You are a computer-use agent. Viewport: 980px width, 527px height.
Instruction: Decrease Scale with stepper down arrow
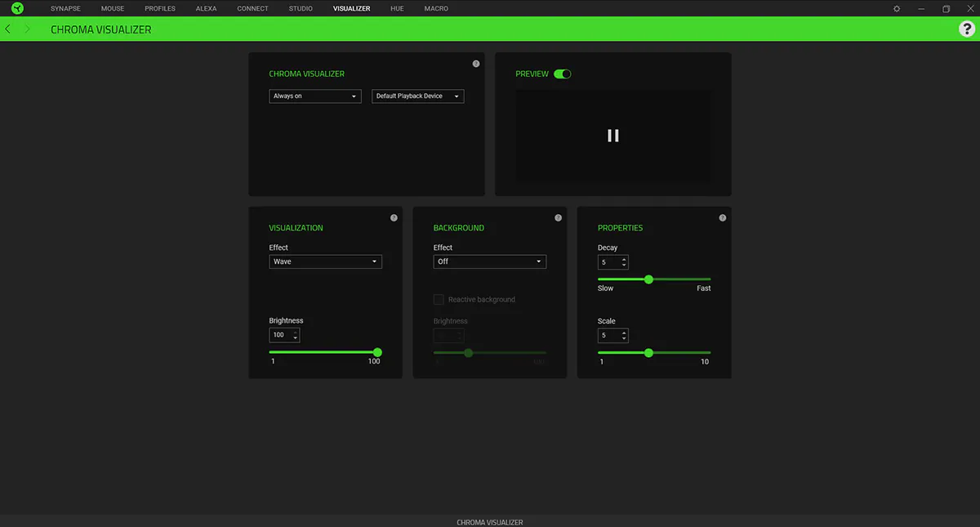(624, 339)
